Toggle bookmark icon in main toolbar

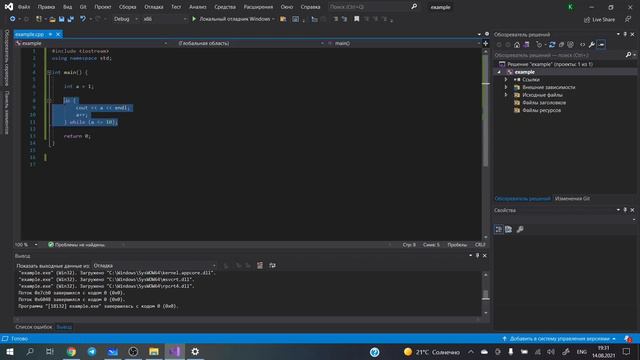tap(356, 19)
